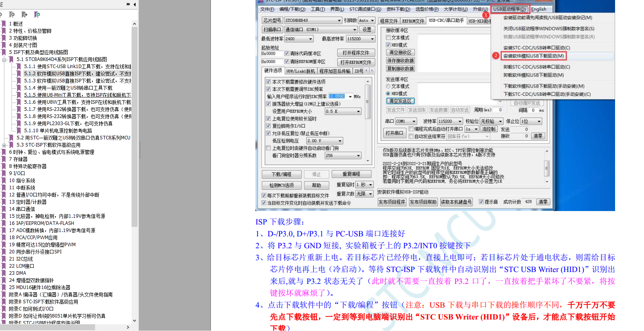Open bookmark '17 ADC模数转换'

point(52,230)
